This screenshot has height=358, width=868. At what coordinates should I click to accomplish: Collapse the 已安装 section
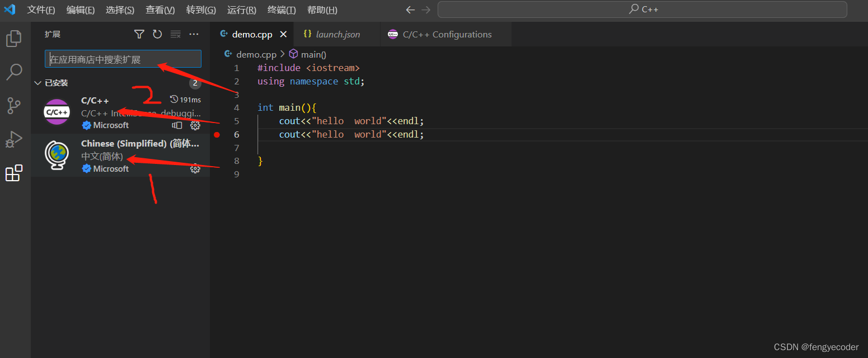pyautogui.click(x=37, y=83)
